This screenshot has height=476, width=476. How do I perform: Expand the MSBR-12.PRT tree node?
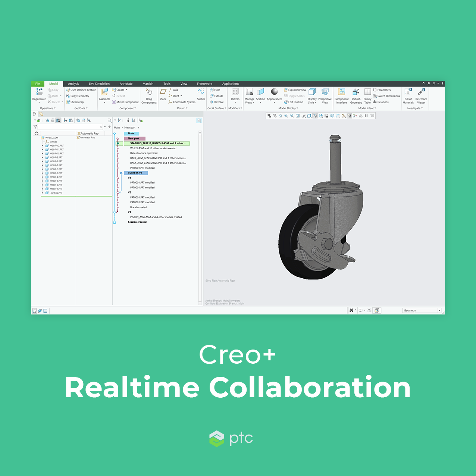(x=43, y=145)
